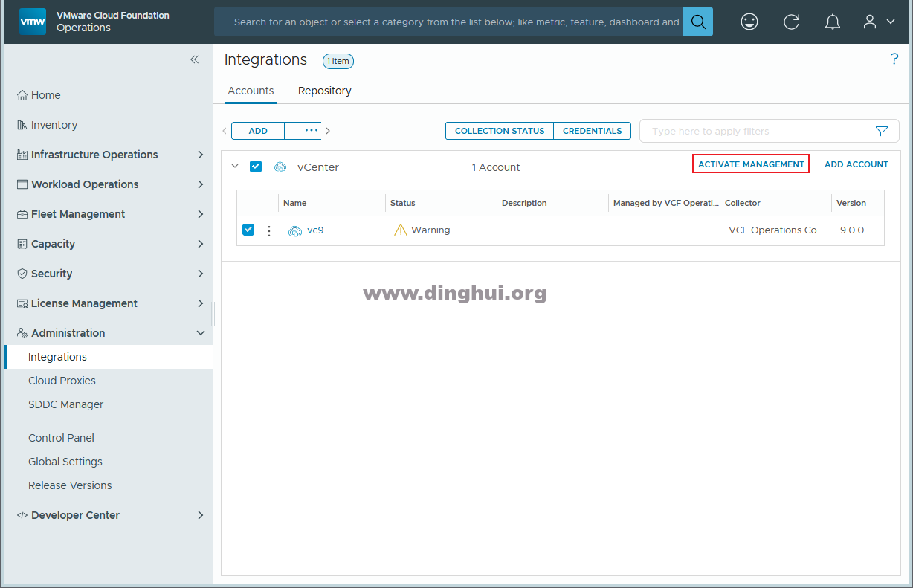Click the version value 9.0.0
The width and height of the screenshot is (913, 588).
pyautogui.click(x=852, y=230)
